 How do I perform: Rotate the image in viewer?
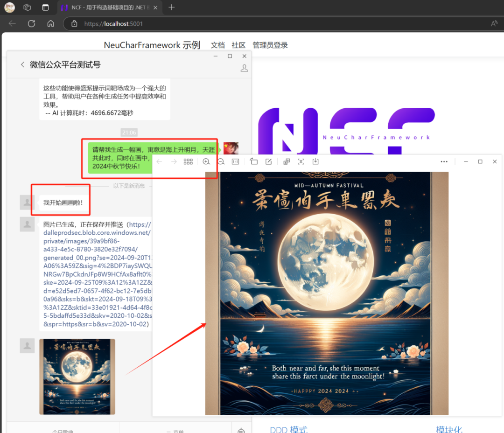point(253,161)
